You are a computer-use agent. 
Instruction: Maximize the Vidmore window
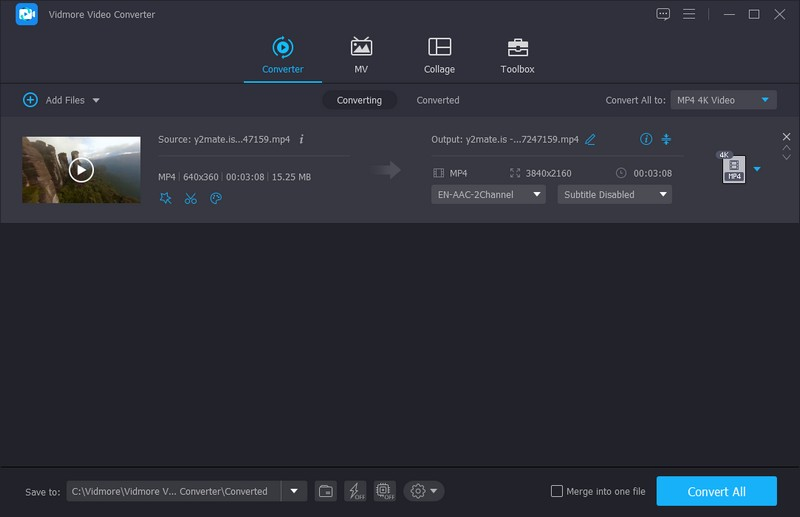point(754,14)
